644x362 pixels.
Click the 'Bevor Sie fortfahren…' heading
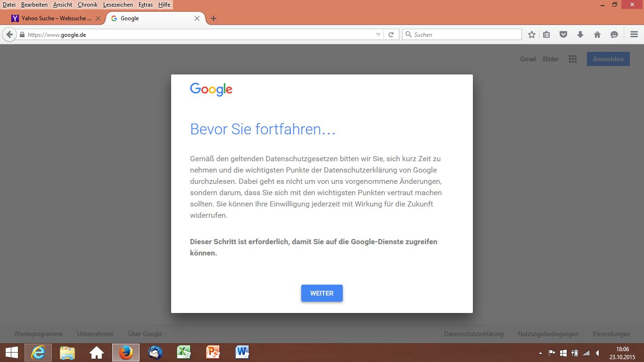pyautogui.click(x=263, y=129)
